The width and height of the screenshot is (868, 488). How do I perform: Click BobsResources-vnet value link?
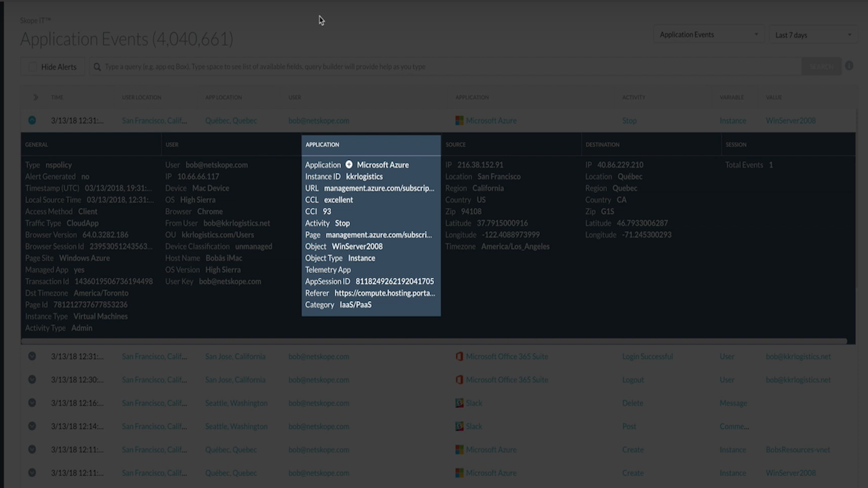[x=796, y=449]
